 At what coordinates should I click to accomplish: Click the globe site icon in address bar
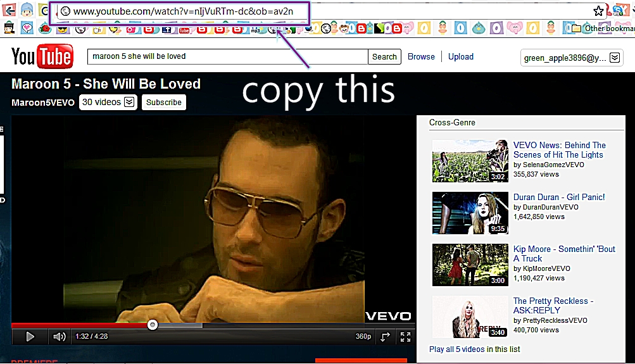[65, 11]
